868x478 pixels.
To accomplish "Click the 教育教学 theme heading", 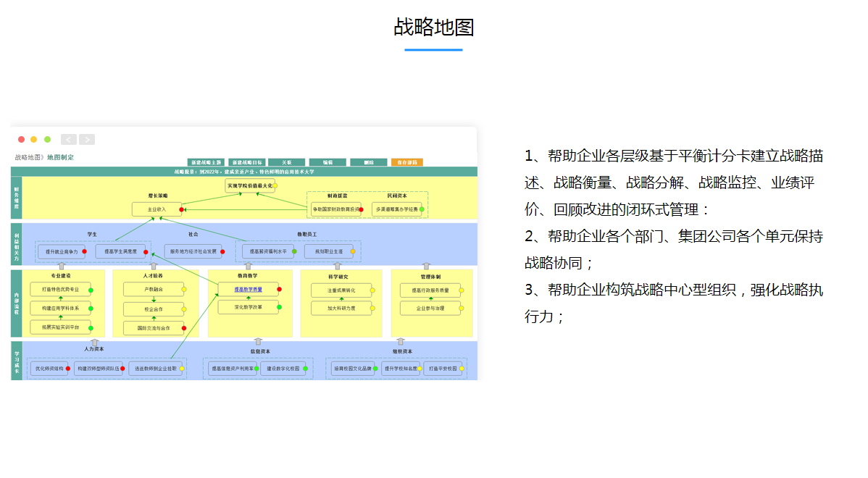I will click(x=248, y=275).
